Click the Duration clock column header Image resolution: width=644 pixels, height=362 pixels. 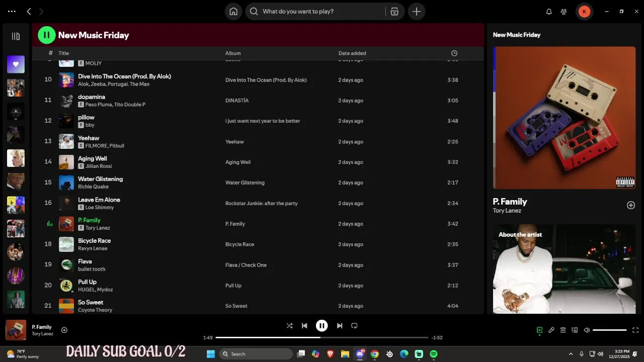pyautogui.click(x=454, y=53)
